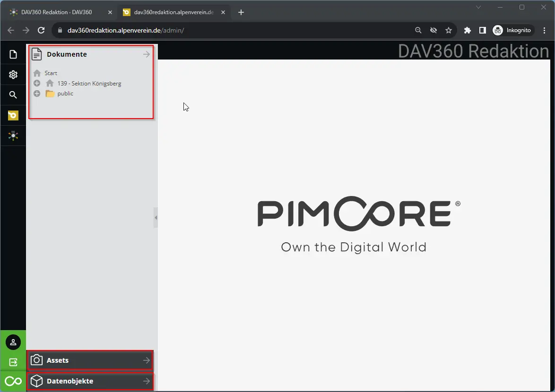Open the Search magnifier in left sidebar
The image size is (555, 392).
click(x=13, y=95)
